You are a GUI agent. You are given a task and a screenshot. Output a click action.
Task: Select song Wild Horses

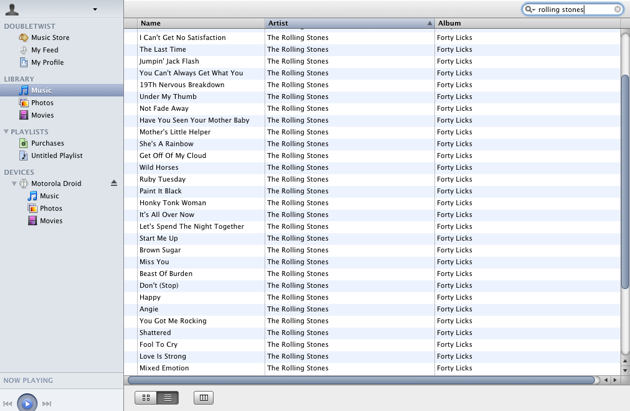(x=159, y=168)
